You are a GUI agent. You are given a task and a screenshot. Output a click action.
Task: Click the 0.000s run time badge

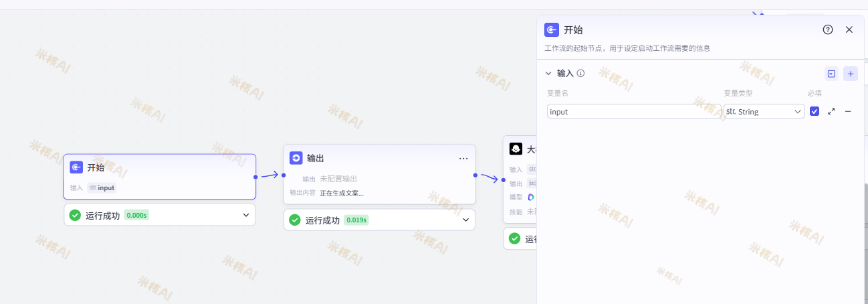[x=136, y=215]
